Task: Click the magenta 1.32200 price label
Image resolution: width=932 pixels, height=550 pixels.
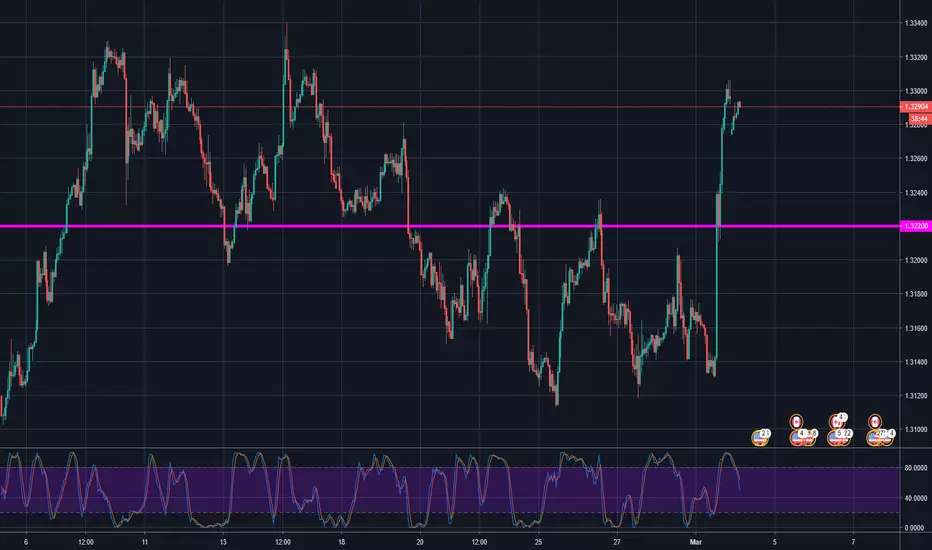Action: 915,226
